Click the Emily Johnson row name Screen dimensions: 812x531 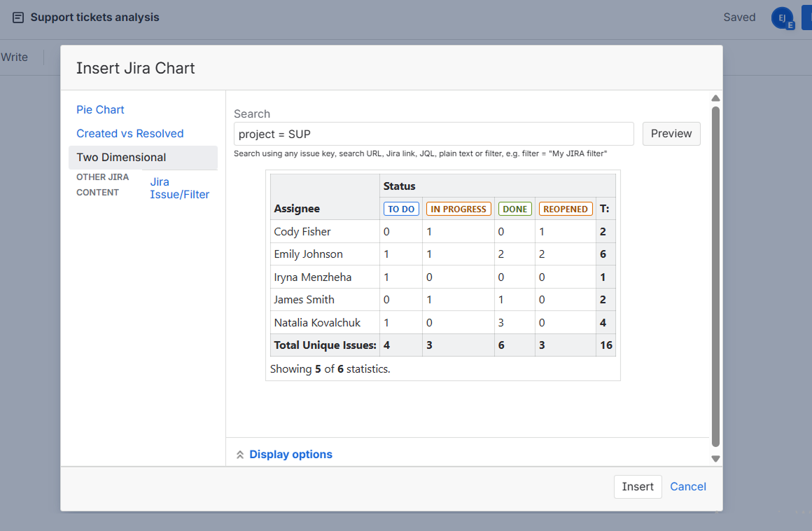pyautogui.click(x=308, y=254)
